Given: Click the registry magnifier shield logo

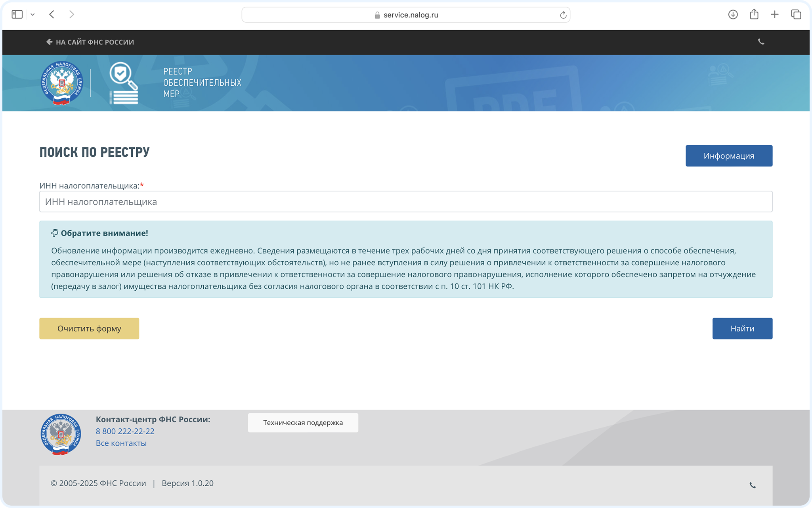Looking at the screenshot, I should (x=124, y=83).
